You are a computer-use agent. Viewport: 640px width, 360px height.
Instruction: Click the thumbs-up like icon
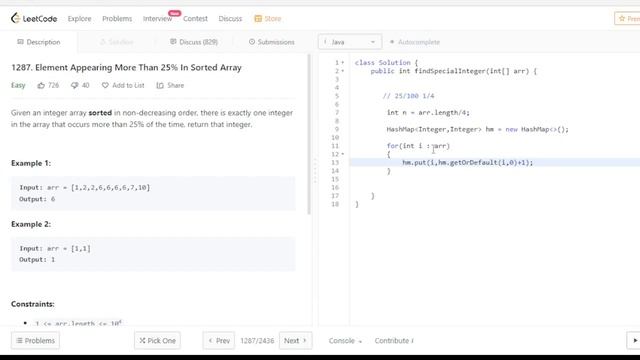41,85
